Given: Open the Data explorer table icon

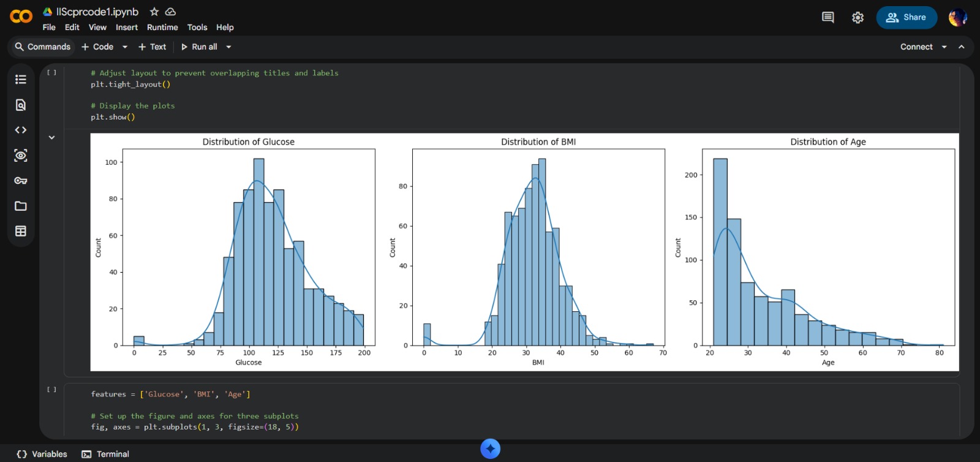Looking at the screenshot, I should click(x=21, y=231).
